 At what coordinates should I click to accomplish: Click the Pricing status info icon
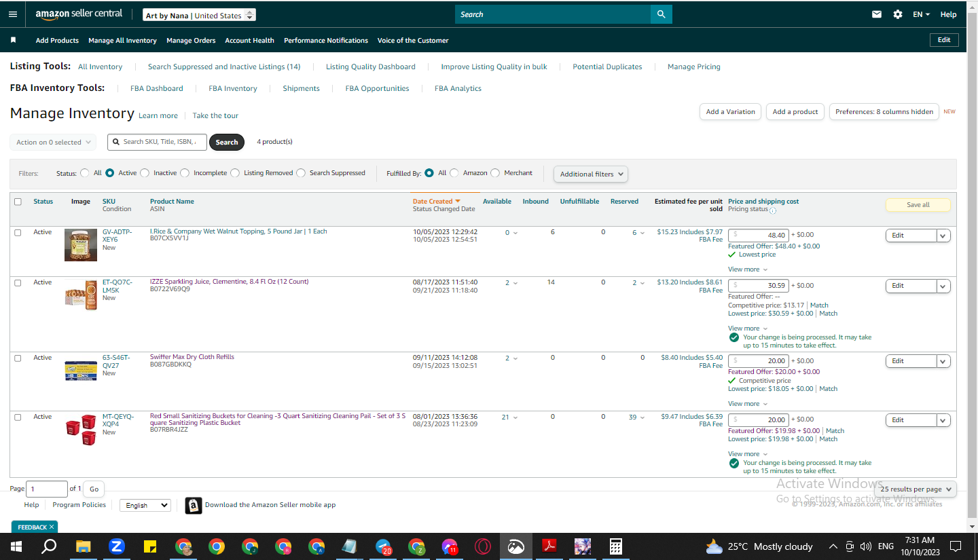click(x=773, y=210)
